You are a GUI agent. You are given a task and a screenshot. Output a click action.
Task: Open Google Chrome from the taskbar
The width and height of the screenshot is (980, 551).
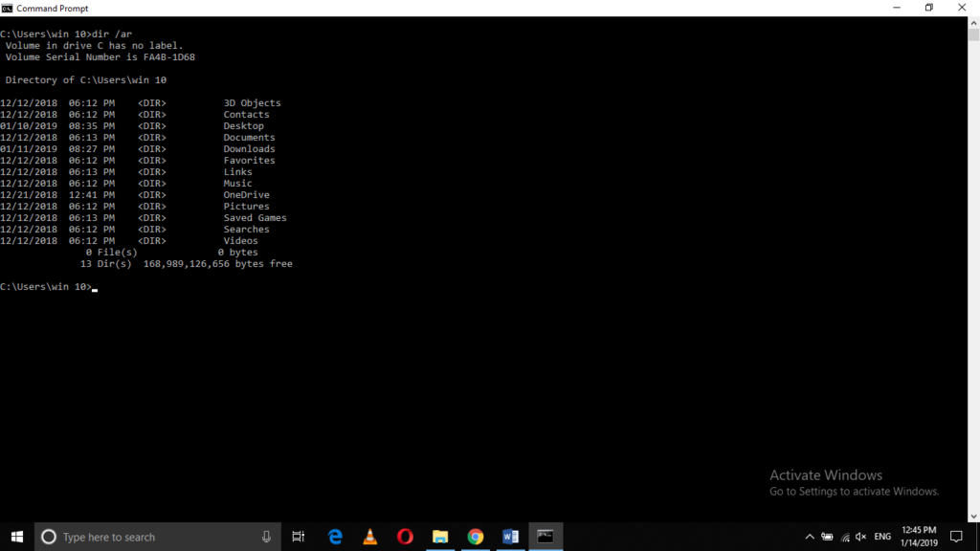(476, 537)
